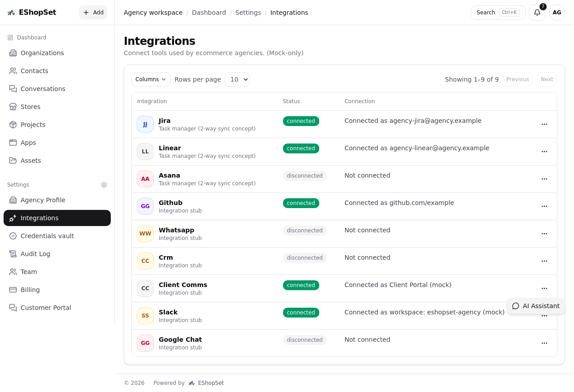Open the Columns dropdown

tap(151, 79)
